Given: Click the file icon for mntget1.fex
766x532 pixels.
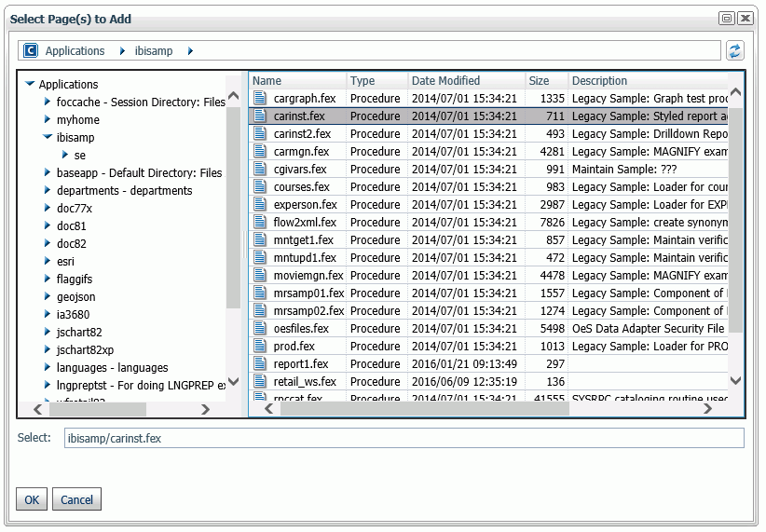Looking at the screenshot, I should click(x=260, y=239).
